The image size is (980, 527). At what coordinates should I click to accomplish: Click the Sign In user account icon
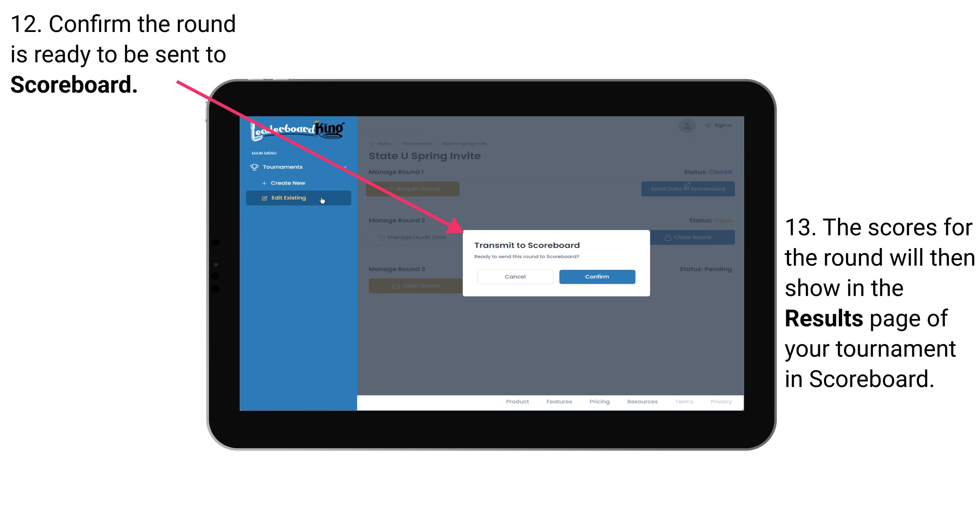point(687,125)
